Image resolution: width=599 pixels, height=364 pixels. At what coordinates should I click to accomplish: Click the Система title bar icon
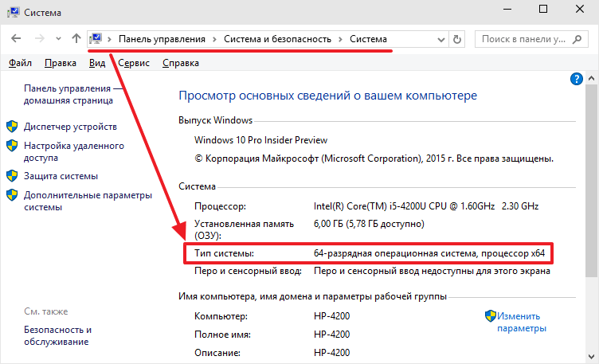tap(13, 12)
